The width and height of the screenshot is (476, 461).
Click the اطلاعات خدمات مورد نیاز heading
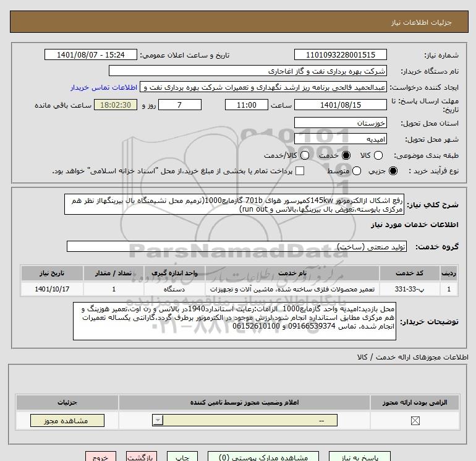[414, 225]
